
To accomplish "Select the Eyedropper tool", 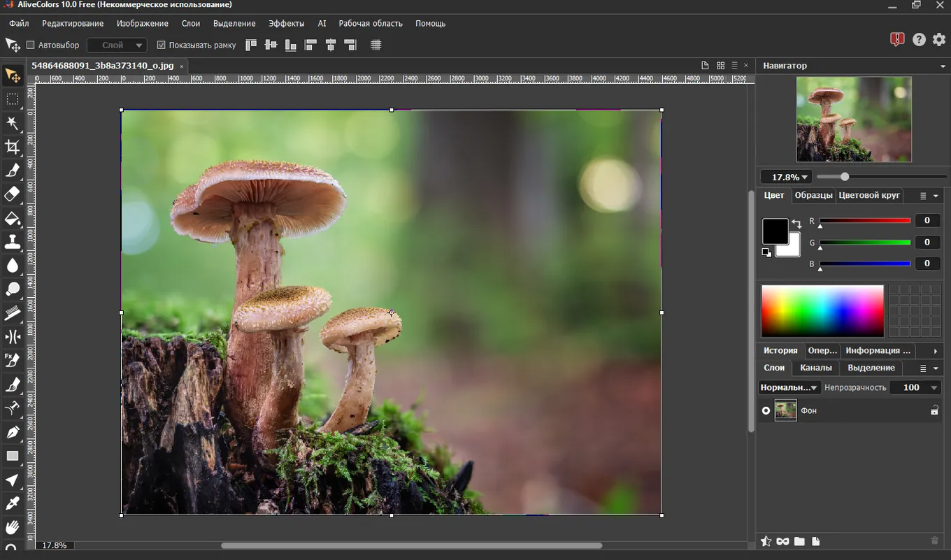I will [x=13, y=503].
